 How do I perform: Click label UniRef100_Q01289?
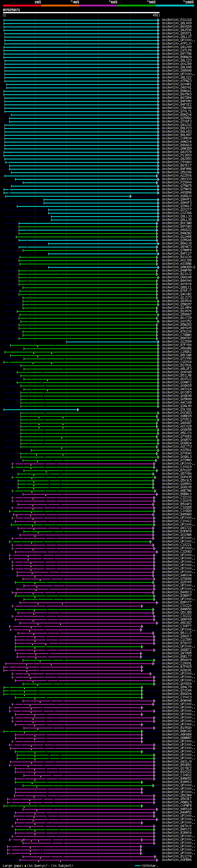click(177, 64)
